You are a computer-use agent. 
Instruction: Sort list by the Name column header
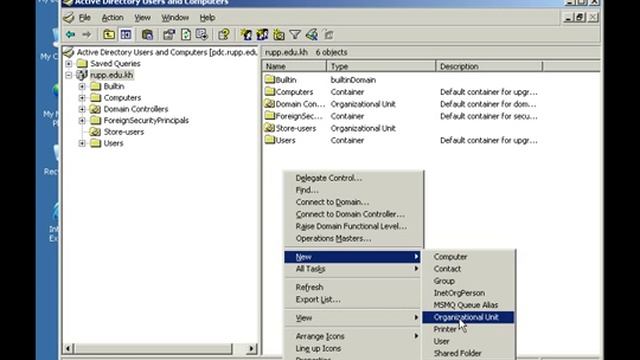[x=294, y=66]
